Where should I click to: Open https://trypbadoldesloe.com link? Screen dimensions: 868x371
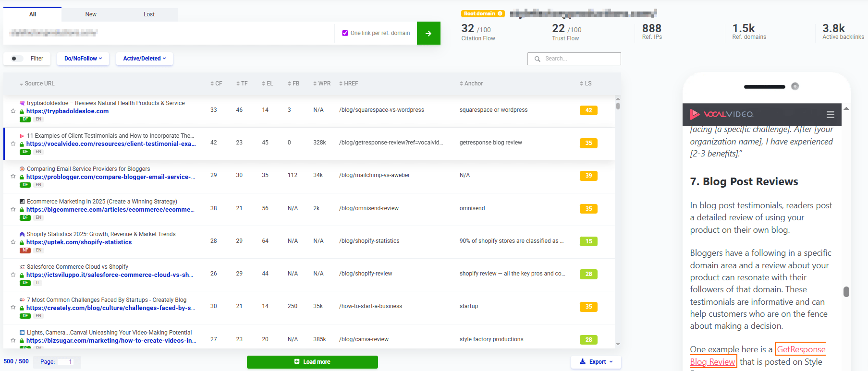67,111
